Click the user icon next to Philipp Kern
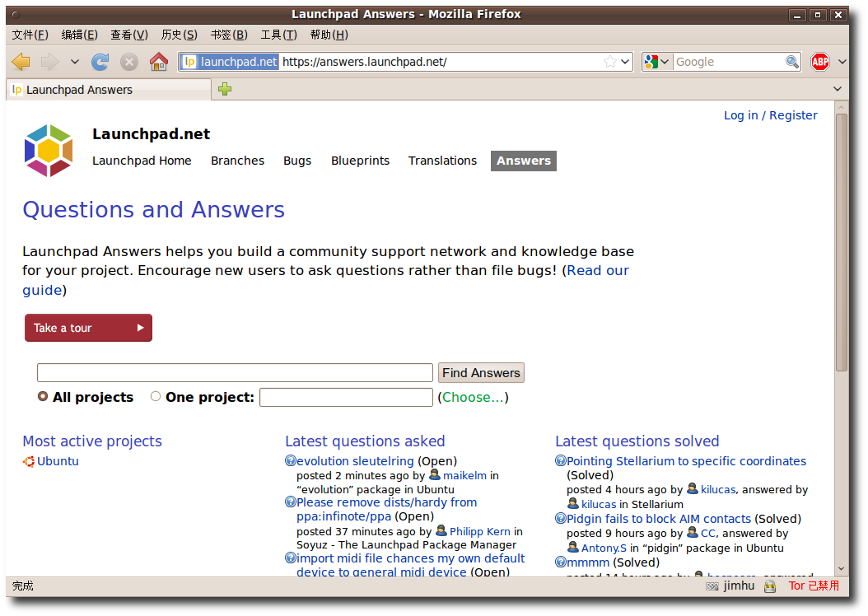Screen dimensions: 868x616 point(441,531)
